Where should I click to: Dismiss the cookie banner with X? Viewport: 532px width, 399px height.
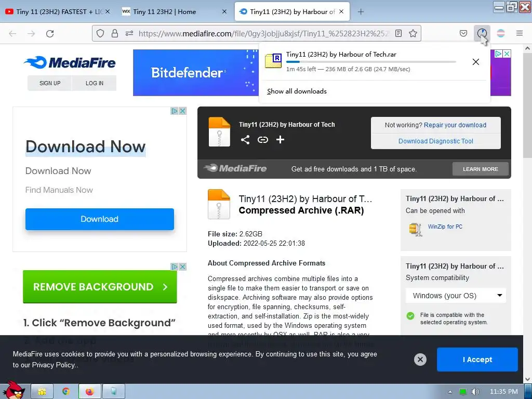420,360
